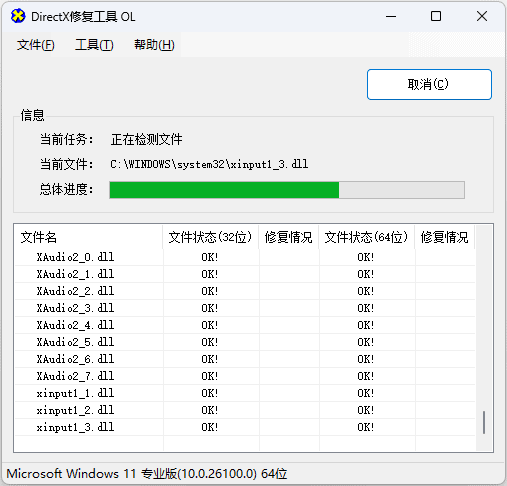Open the 帮助(H) menu
Image resolution: width=507 pixels, height=486 pixels.
(x=154, y=45)
